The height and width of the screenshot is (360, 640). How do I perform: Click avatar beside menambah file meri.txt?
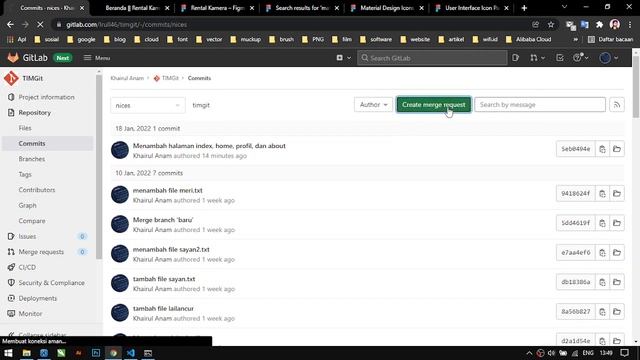click(x=120, y=195)
